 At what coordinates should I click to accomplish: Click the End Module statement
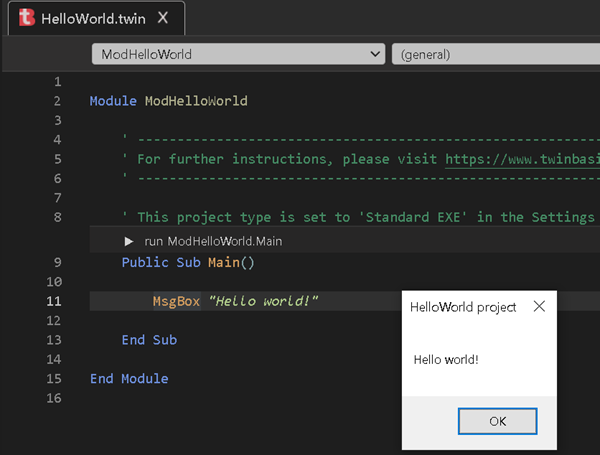129,378
